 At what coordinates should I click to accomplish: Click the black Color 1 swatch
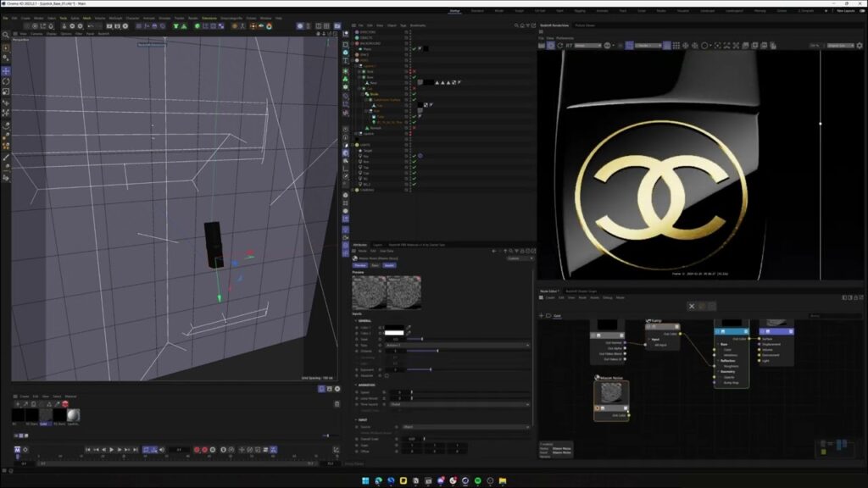click(x=394, y=328)
